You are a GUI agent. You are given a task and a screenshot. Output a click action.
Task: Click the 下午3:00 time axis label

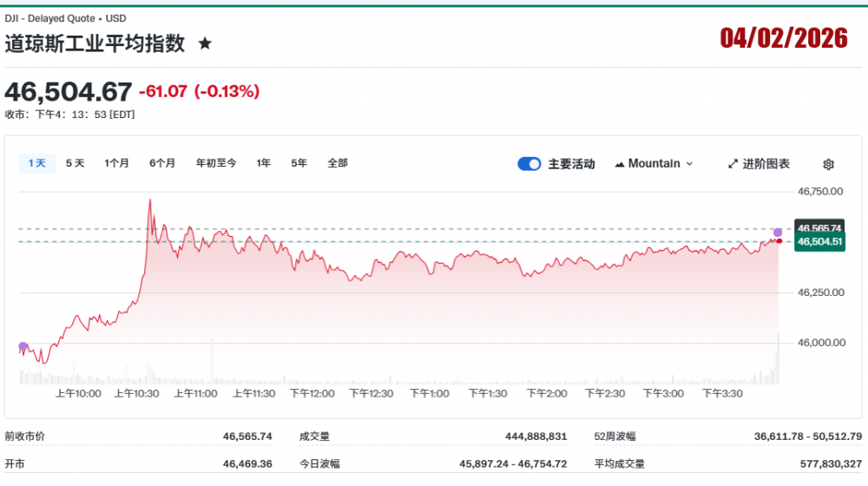pos(663,393)
